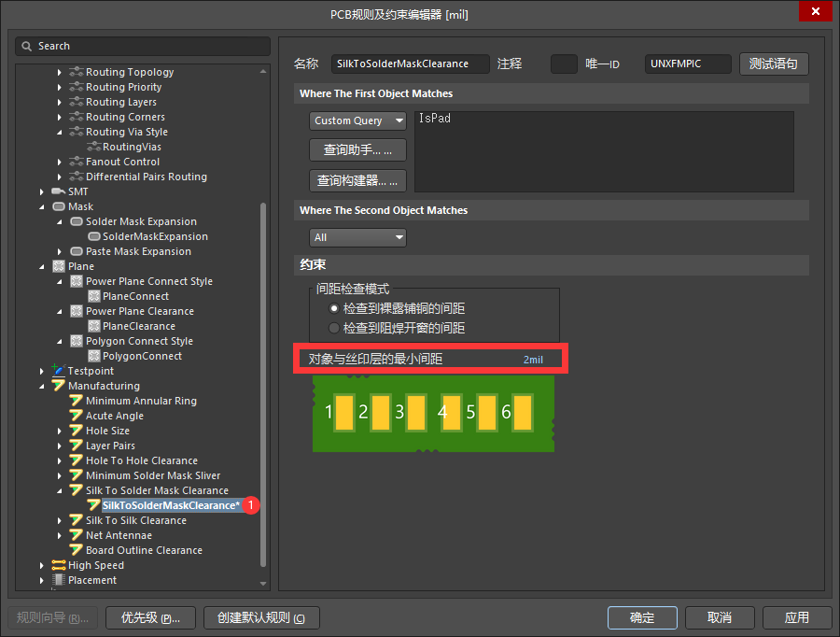Click the search magnifier icon
The image size is (840, 637).
pos(26,46)
